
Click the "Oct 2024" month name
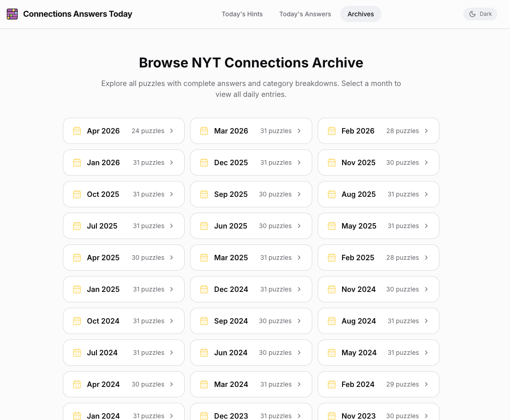click(x=103, y=321)
